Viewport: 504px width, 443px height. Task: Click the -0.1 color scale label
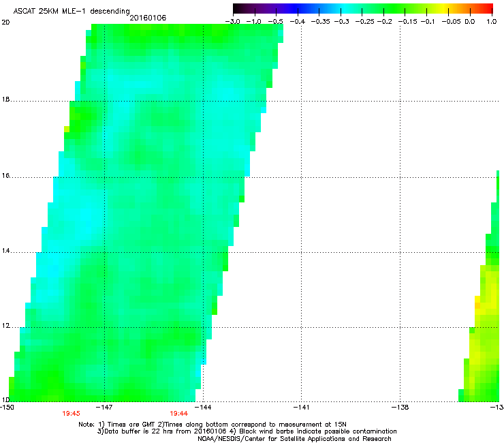pyautogui.click(x=427, y=22)
